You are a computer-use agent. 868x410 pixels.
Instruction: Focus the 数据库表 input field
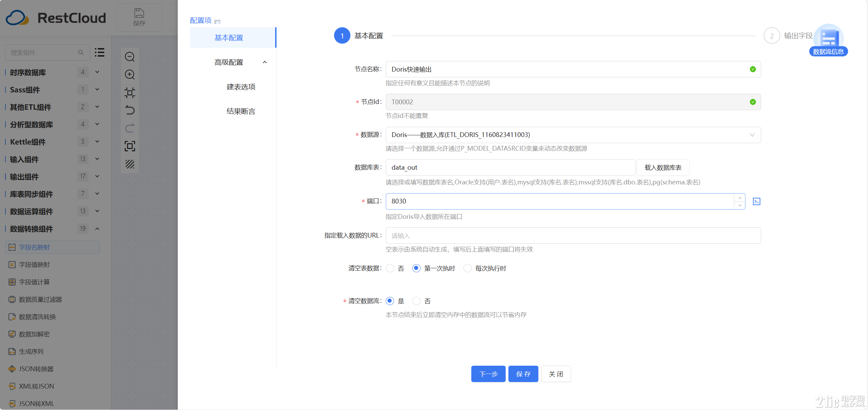[510, 168]
